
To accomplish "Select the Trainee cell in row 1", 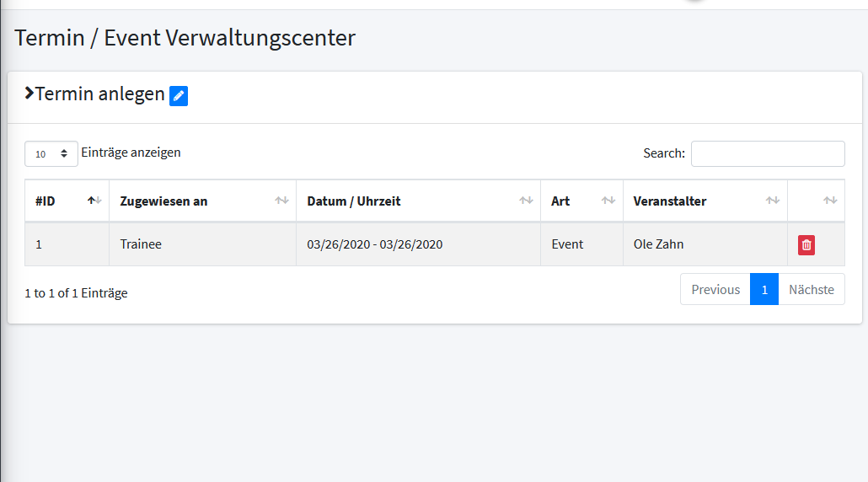I will pyautogui.click(x=202, y=244).
